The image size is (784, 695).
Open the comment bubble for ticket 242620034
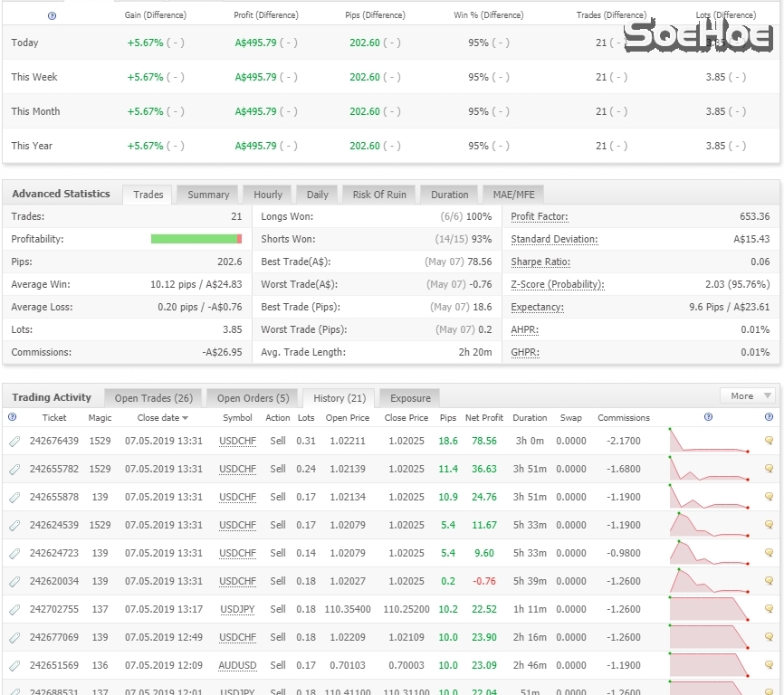point(769,582)
